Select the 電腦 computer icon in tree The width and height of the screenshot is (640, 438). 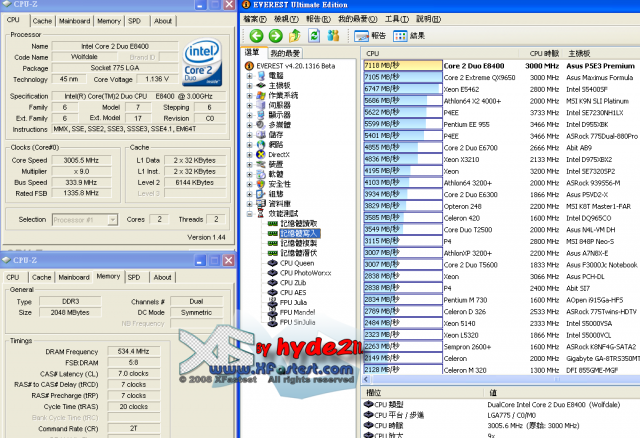(261, 76)
